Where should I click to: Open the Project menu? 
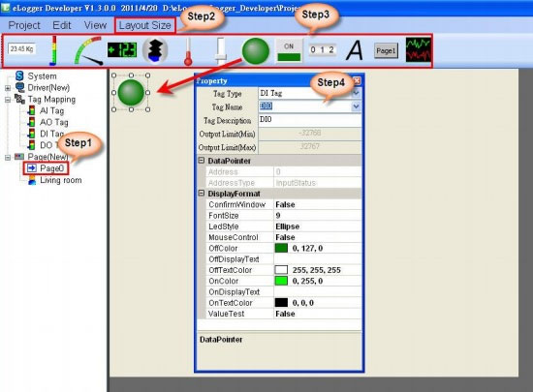pyautogui.click(x=24, y=25)
